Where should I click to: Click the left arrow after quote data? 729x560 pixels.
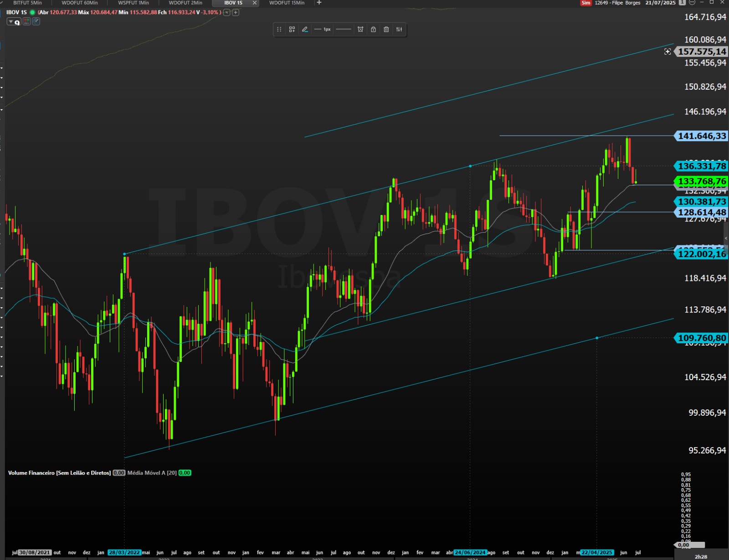point(227,12)
